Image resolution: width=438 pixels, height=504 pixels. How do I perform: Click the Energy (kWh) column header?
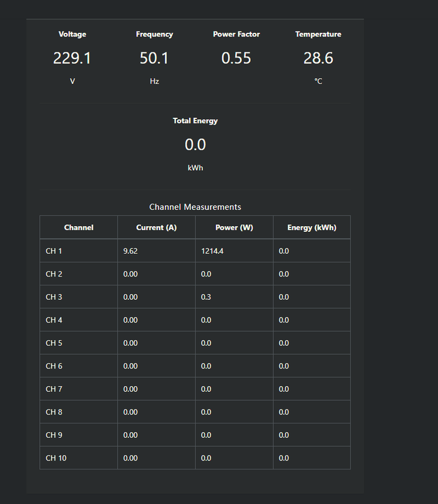(x=312, y=227)
